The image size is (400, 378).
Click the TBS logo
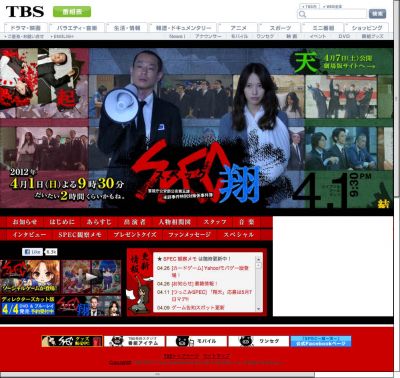click(x=25, y=12)
